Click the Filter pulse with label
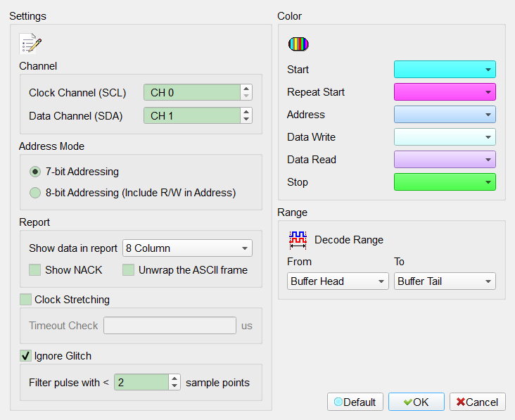This screenshot has height=420, width=515. [x=69, y=383]
